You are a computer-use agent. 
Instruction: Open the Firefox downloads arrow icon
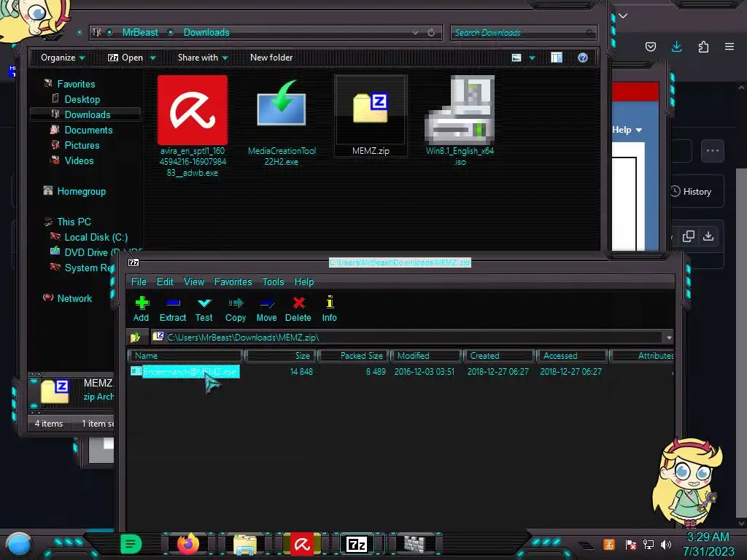click(676, 47)
